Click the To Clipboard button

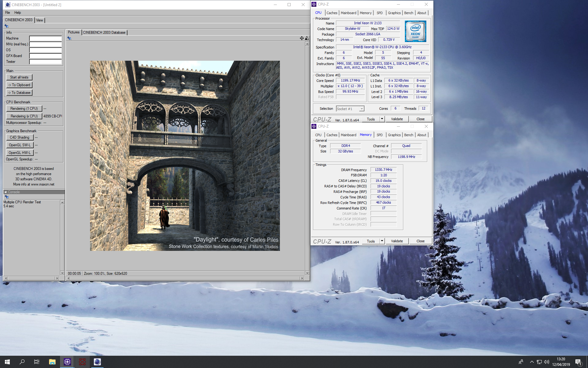(x=19, y=85)
